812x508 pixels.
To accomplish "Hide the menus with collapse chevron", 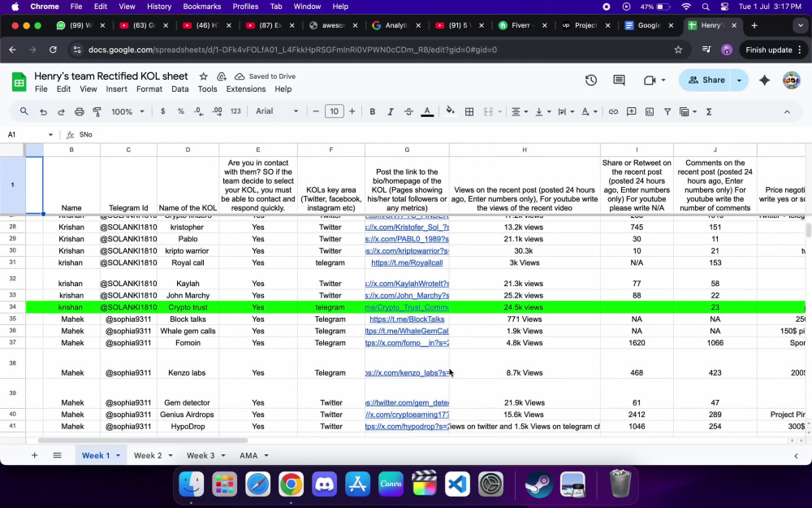I will click(787, 111).
